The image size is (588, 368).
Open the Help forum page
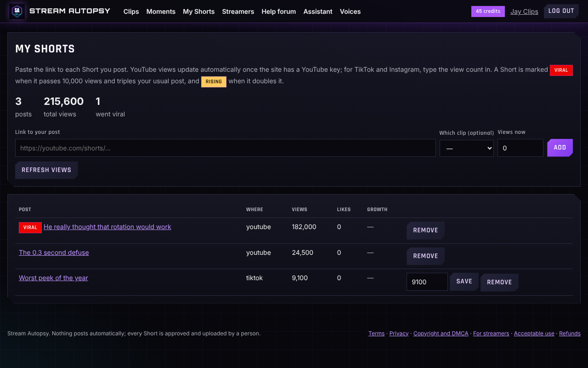click(x=279, y=11)
